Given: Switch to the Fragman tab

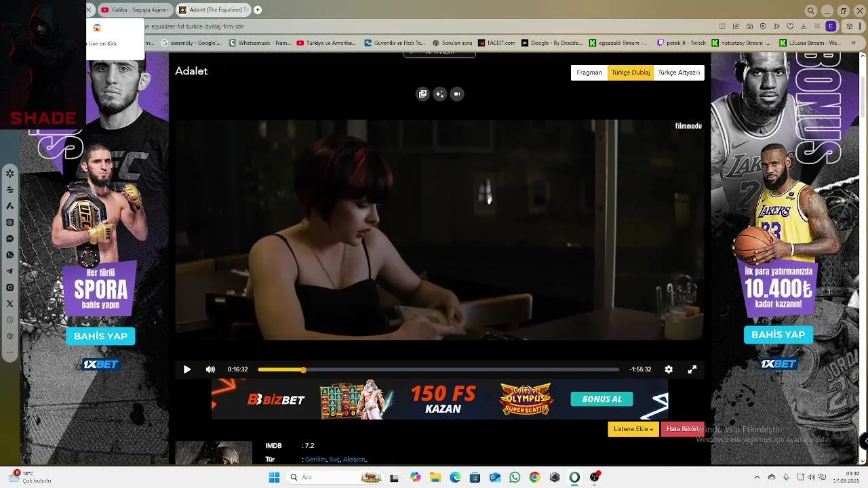Looking at the screenshot, I should click(x=589, y=73).
